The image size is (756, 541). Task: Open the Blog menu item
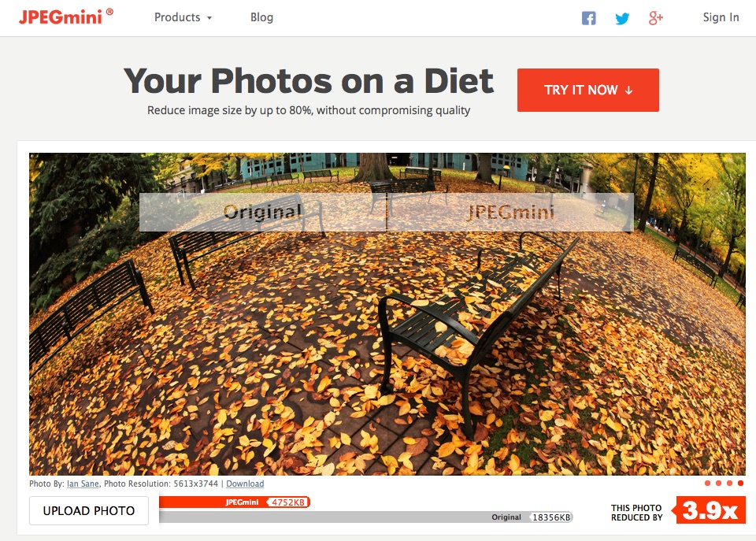tap(261, 17)
